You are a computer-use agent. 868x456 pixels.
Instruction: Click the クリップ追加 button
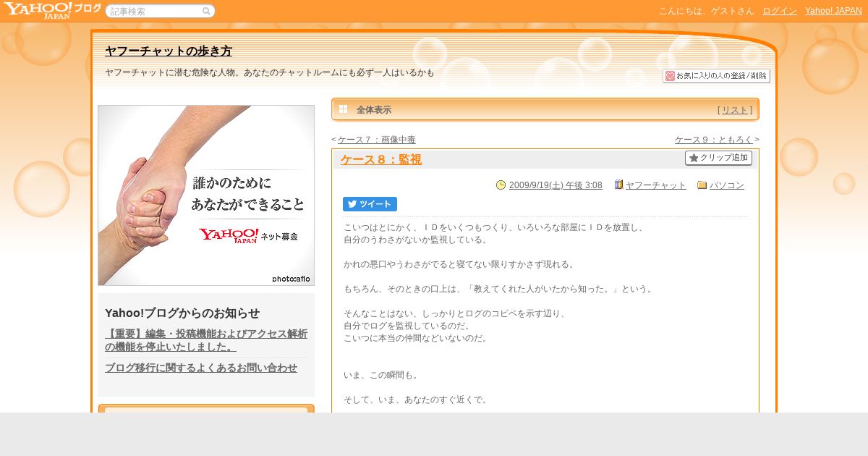click(x=718, y=158)
